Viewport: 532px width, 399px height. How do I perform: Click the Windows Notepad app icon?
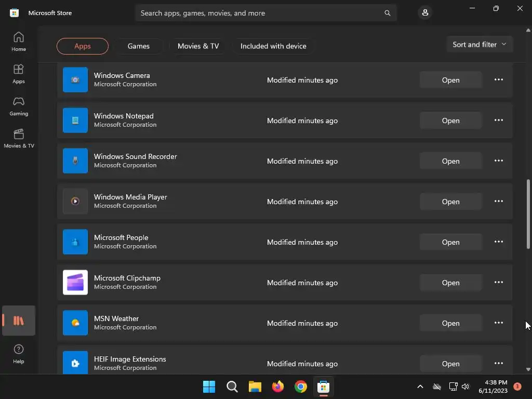(x=75, y=120)
